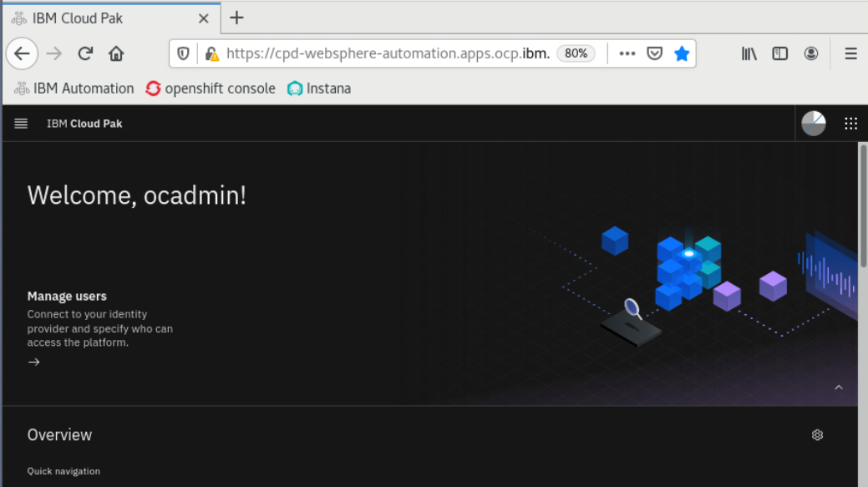This screenshot has width=868, height=487.
Task: Toggle bookmark for this page with the star
Action: coord(682,53)
